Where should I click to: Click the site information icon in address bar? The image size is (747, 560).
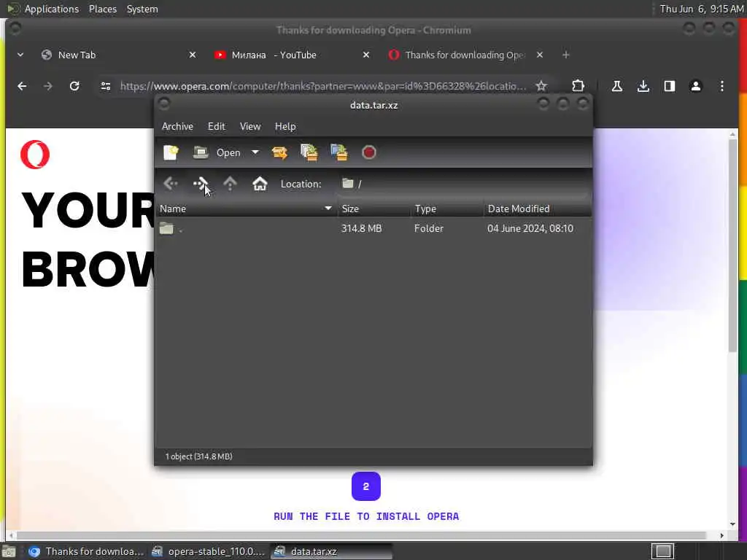[106, 86]
